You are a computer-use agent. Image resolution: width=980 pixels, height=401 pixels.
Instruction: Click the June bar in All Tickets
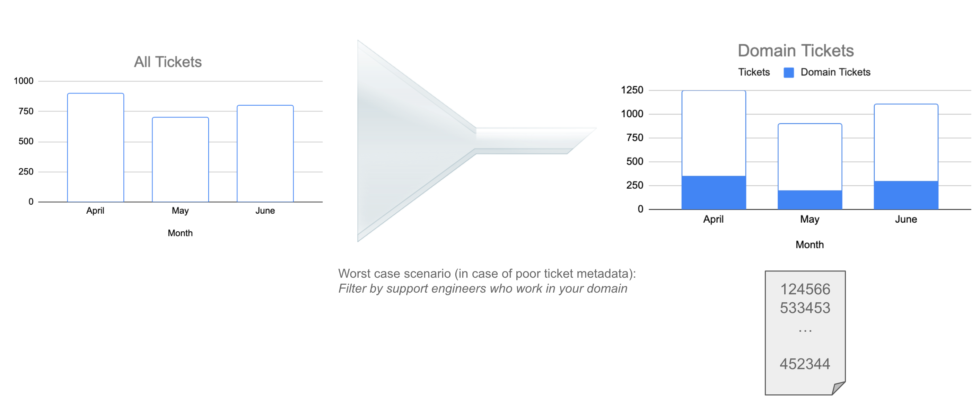coord(265,153)
